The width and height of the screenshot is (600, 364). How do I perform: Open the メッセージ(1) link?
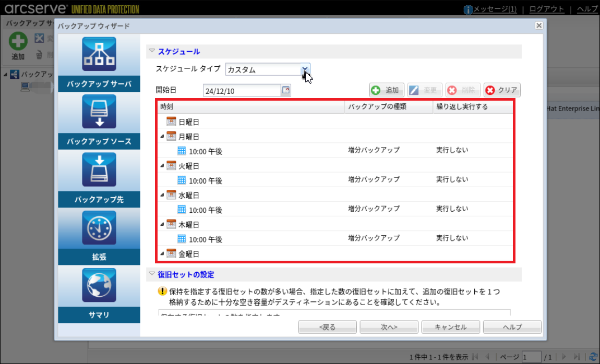click(494, 9)
